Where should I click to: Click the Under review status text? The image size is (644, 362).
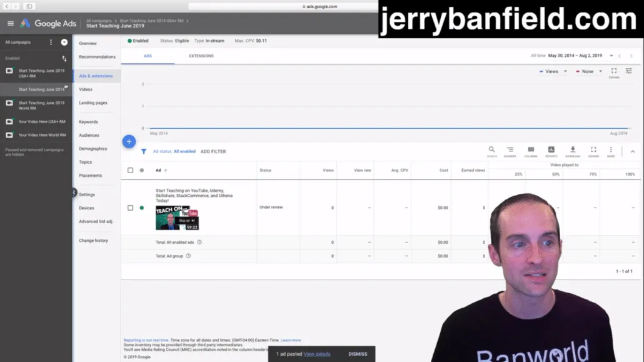tap(271, 207)
